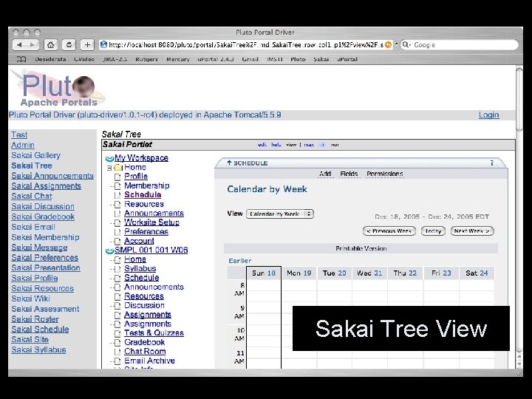Click the browser back arrow button
532x399 pixels.
pos(19,44)
